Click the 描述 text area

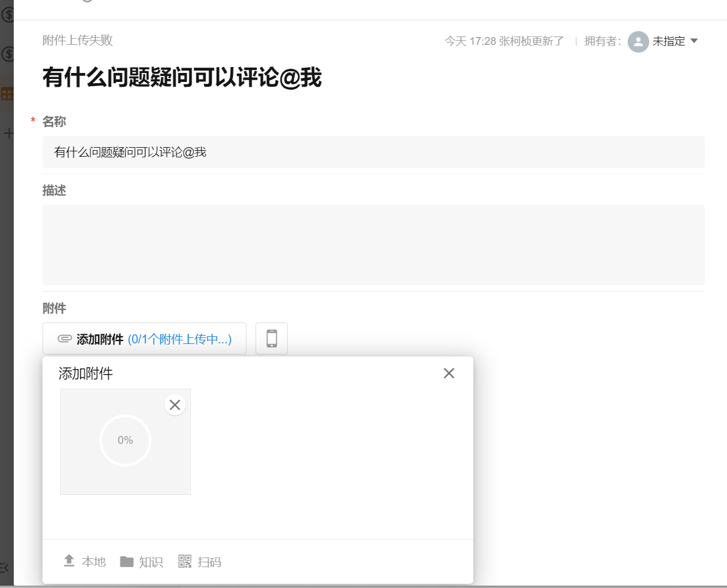pos(373,245)
